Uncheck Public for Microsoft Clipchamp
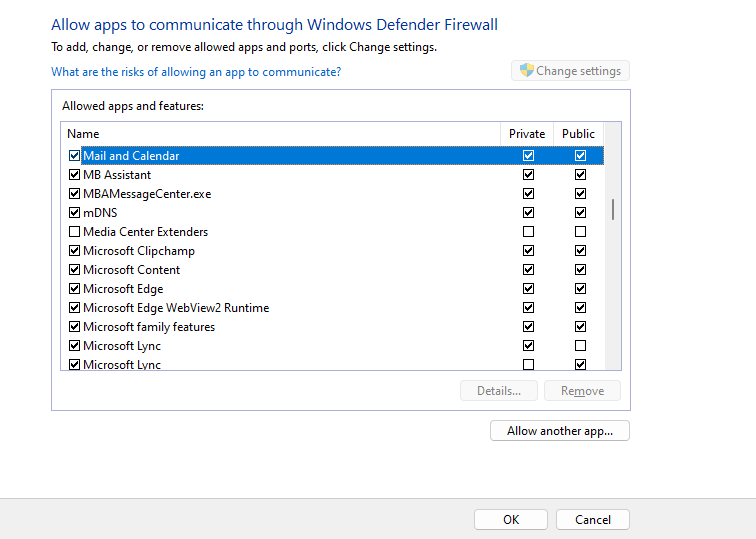The width and height of the screenshot is (756, 539). (x=580, y=251)
